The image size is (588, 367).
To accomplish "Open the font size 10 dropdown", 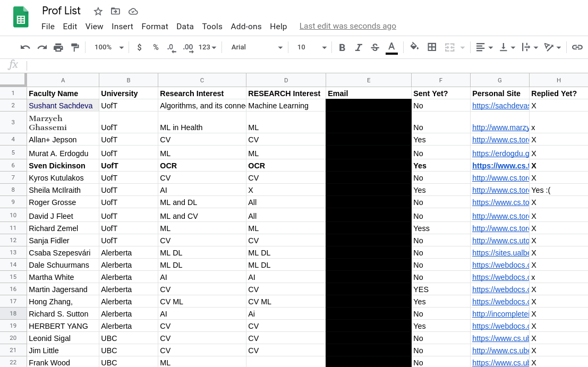I will coord(312,47).
